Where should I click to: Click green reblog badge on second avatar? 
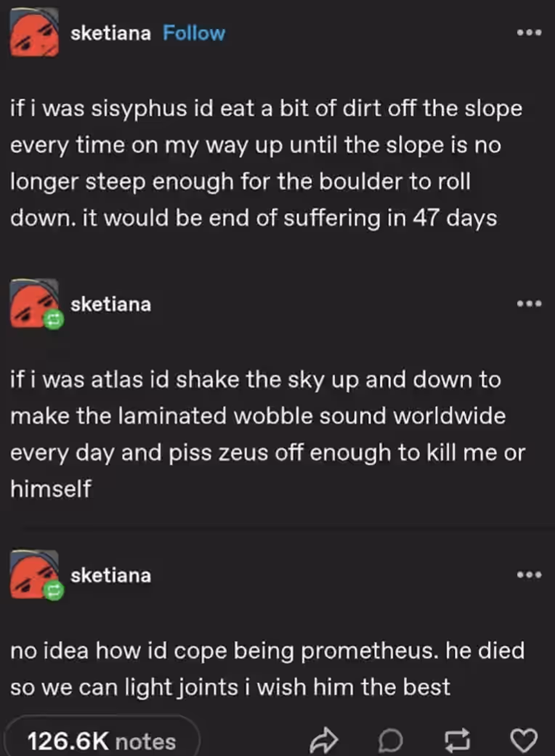click(53, 320)
